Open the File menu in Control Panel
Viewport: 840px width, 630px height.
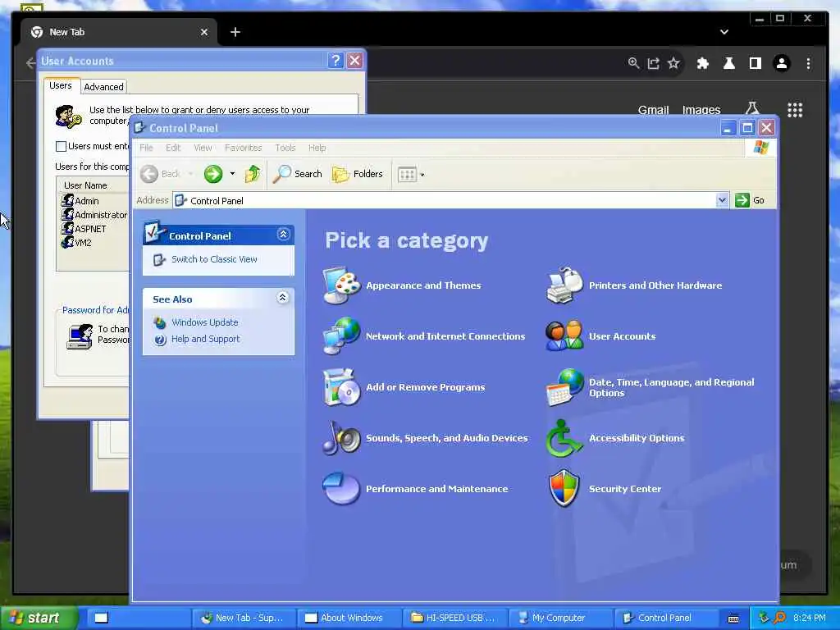pos(146,148)
